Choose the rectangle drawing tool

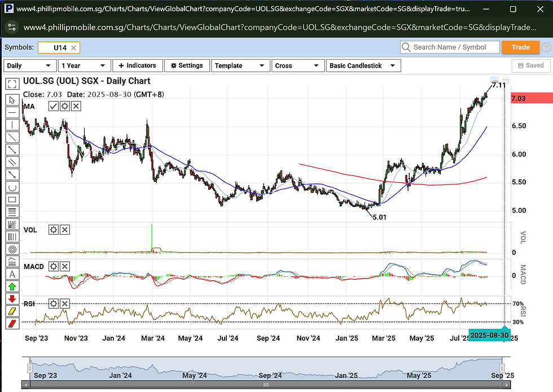(12, 200)
